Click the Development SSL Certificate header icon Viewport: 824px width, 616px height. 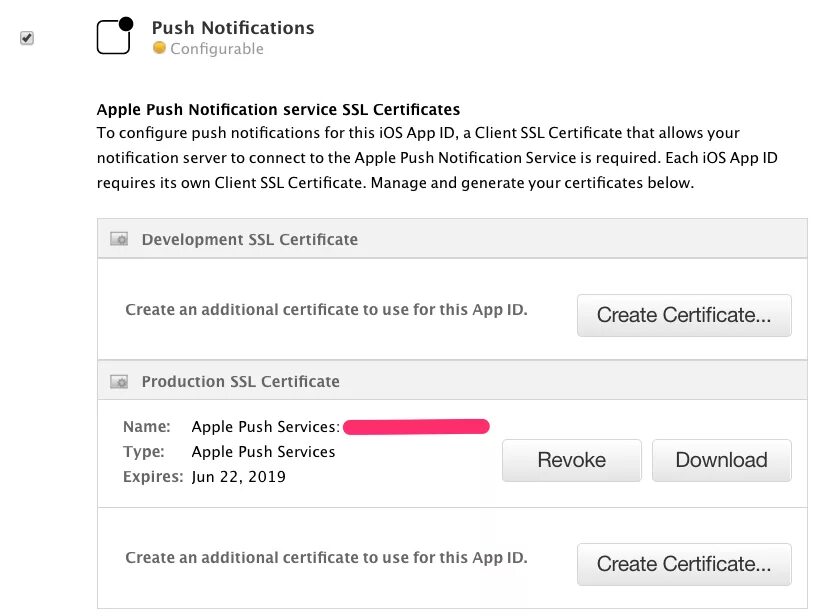(x=119, y=239)
